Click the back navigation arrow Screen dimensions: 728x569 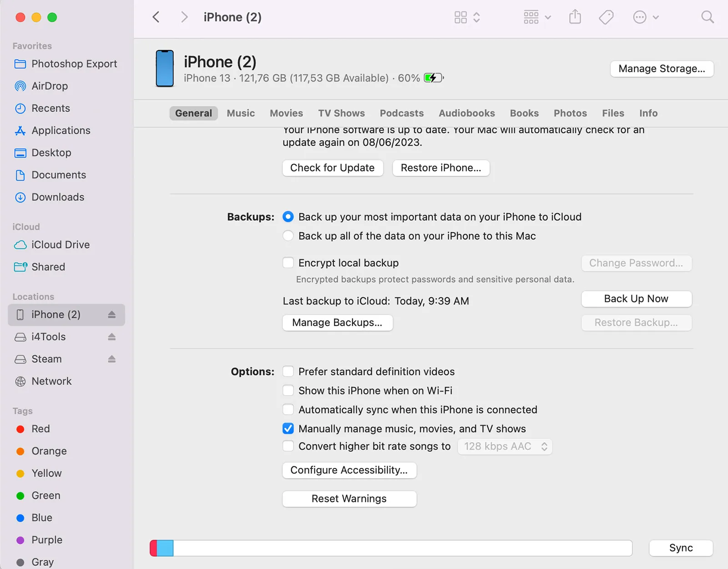156,17
